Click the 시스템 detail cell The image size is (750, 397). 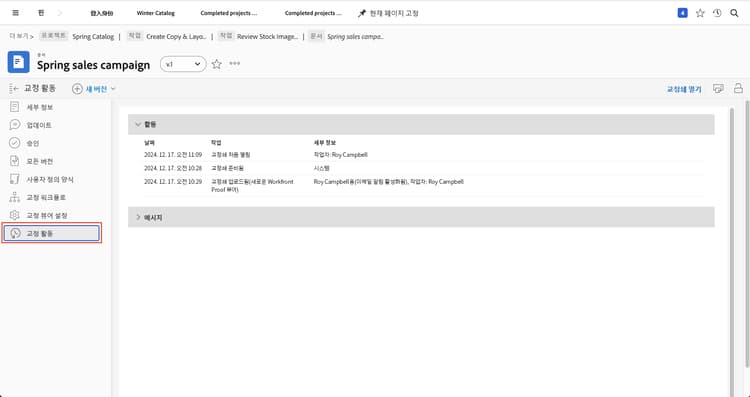coord(321,168)
